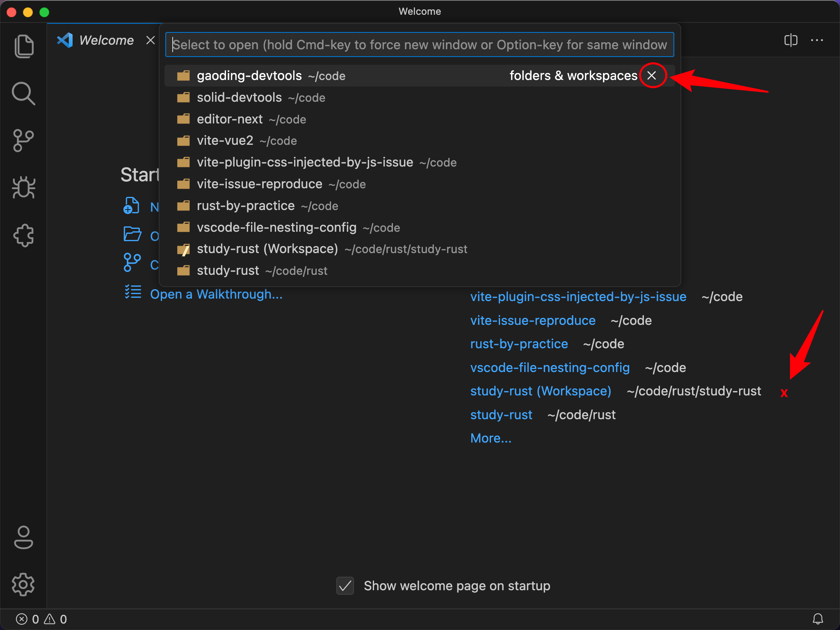Screen dimensions: 840x630
Task: Uncheck Show welcome page on startup
Action: pyautogui.click(x=345, y=586)
